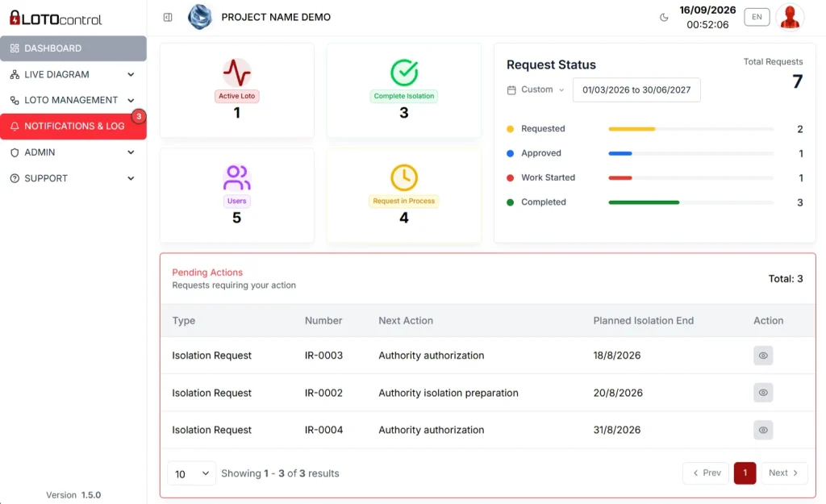
Task: Click the green Completed status dot
Action: 510,202
